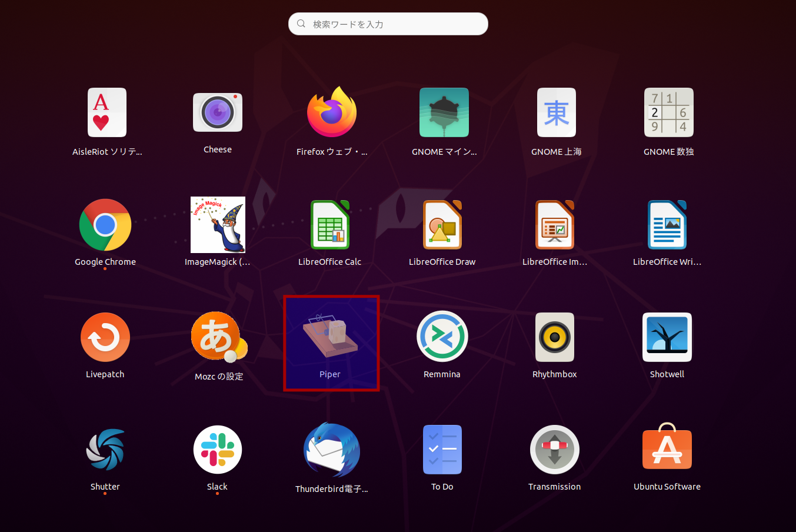Launch the LibreOffice Draw icon
796x532 pixels.
[x=442, y=225]
